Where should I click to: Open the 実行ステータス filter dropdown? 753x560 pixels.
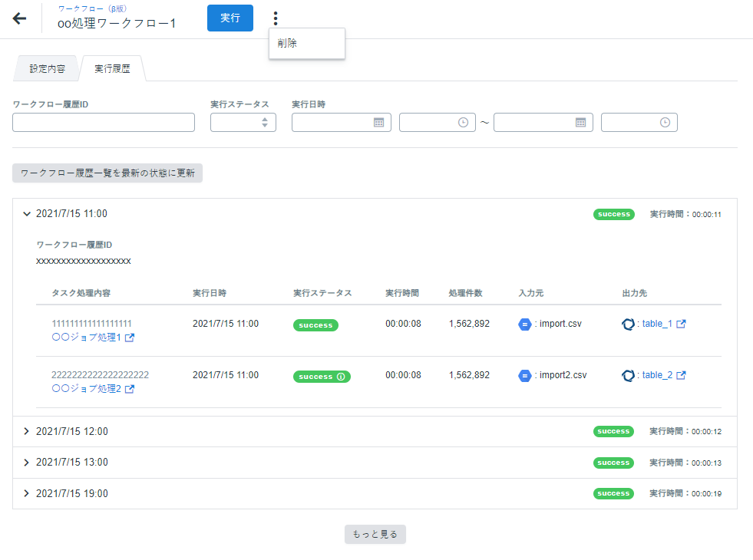tap(243, 123)
